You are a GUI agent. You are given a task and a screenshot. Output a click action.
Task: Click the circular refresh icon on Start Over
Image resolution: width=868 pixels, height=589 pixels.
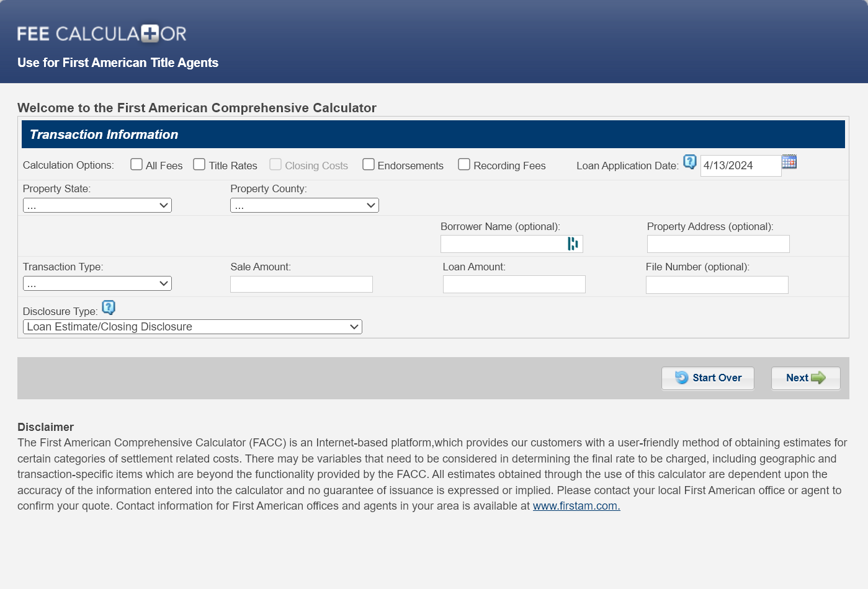(x=681, y=378)
